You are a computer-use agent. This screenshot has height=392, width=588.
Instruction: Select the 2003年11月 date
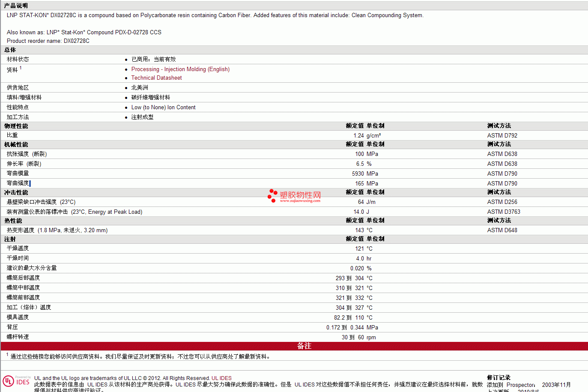point(556,385)
